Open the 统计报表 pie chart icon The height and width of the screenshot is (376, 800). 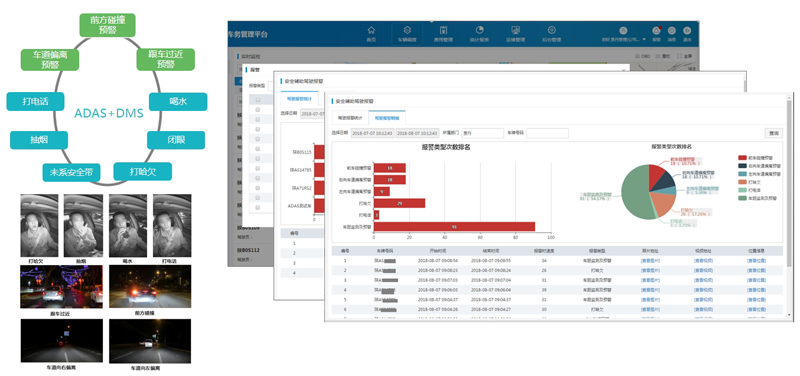pos(480,30)
